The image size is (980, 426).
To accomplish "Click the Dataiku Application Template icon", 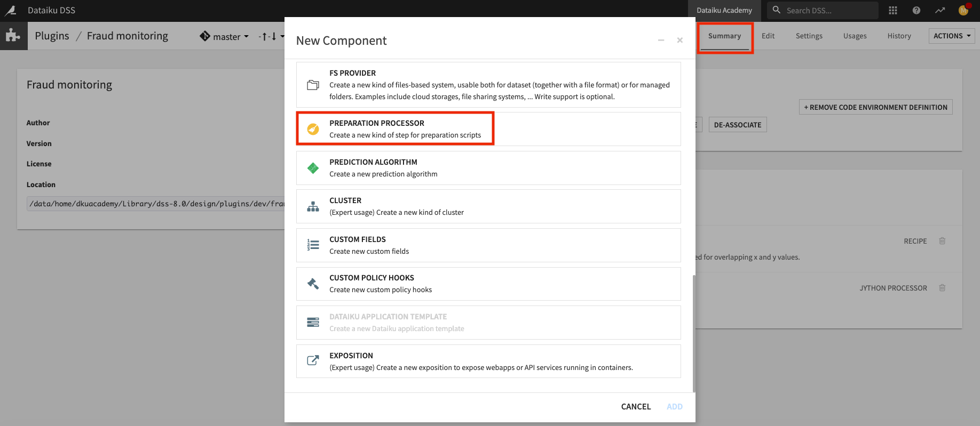I will click(313, 323).
